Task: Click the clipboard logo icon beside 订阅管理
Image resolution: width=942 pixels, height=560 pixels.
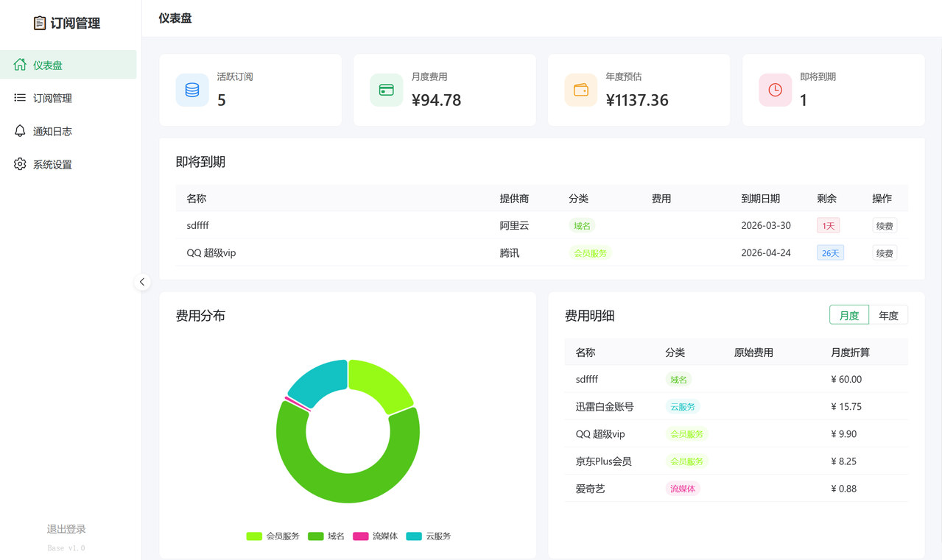Action: pos(40,24)
